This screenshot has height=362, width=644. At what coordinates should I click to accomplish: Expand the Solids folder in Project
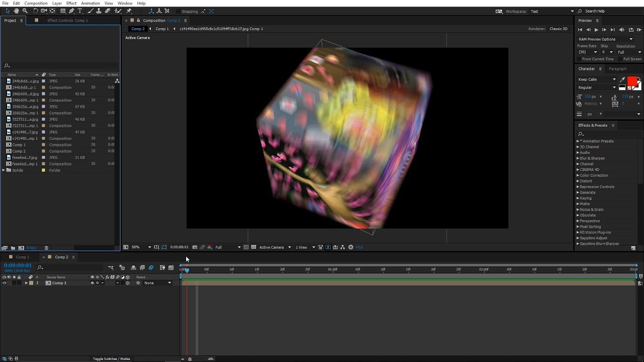[4, 170]
